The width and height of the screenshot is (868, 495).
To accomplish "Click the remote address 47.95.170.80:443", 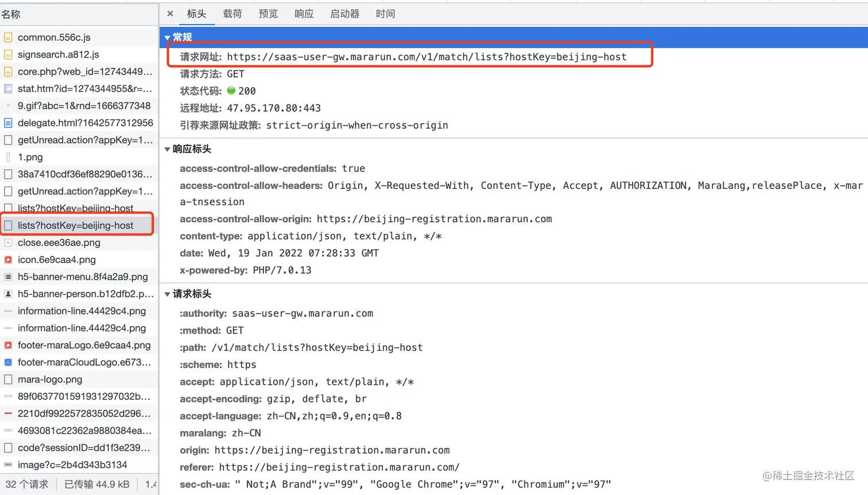I will pyautogui.click(x=274, y=108).
